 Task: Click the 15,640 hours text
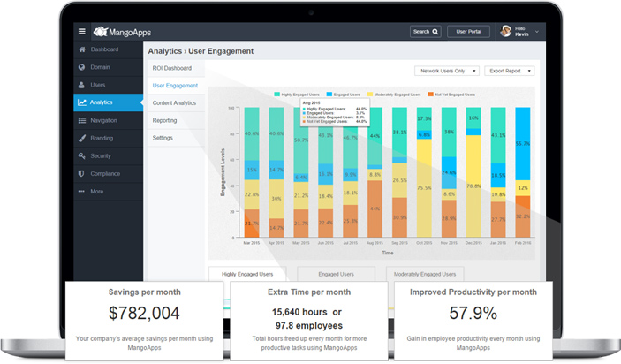299,312
